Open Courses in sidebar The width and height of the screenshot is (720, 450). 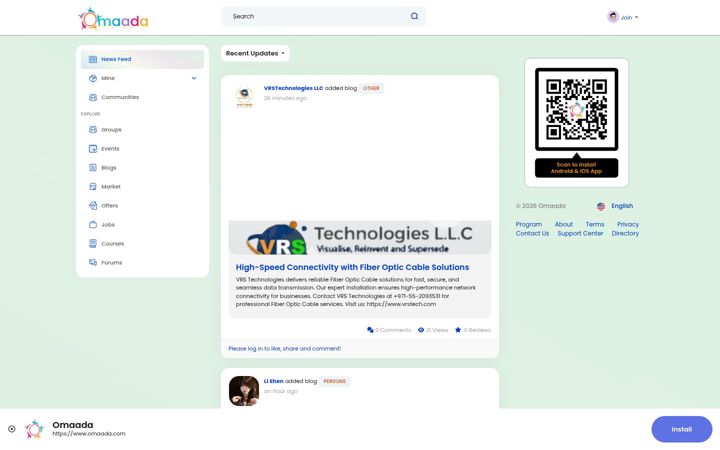point(142,244)
